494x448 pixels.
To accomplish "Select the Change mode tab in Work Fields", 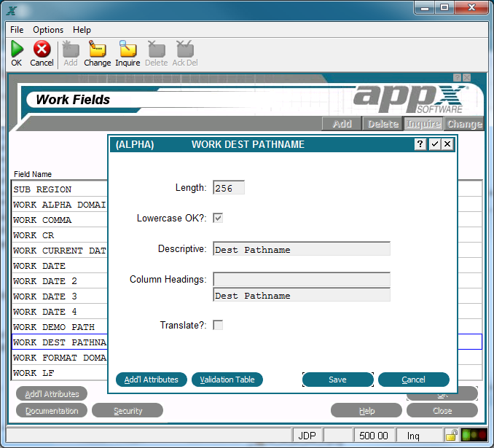I will coord(464,124).
